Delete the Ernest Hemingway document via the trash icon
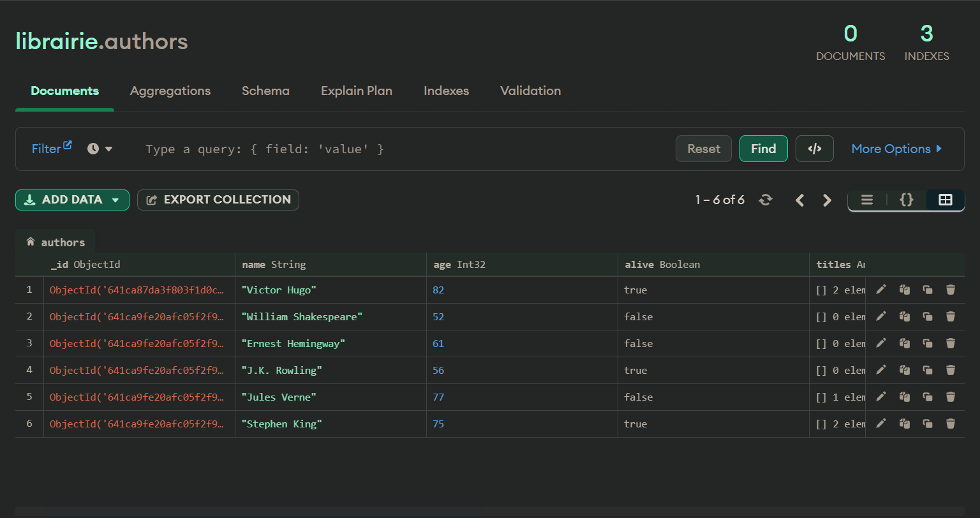This screenshot has width=980, height=518. (x=951, y=343)
